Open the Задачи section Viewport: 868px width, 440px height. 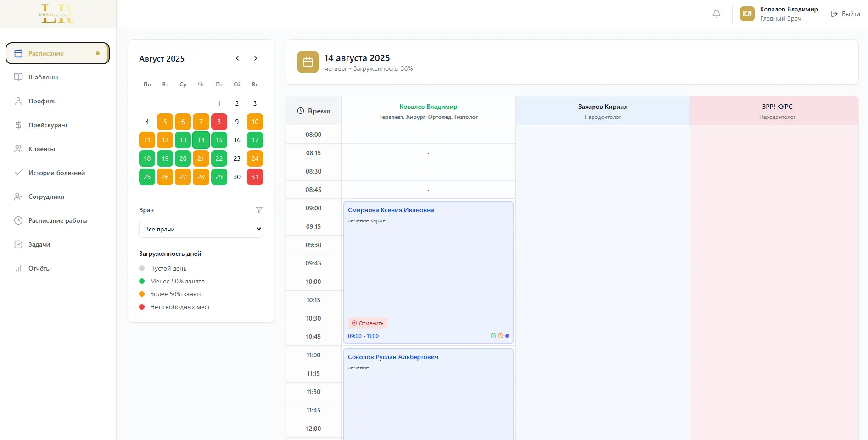pyautogui.click(x=39, y=244)
